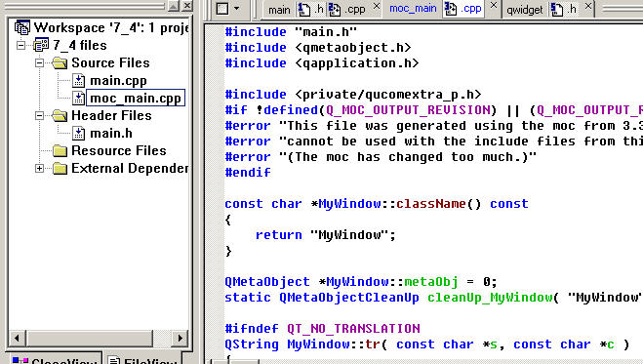Click the metaObj identifier
This screenshot has width=643, height=364.
(430, 282)
